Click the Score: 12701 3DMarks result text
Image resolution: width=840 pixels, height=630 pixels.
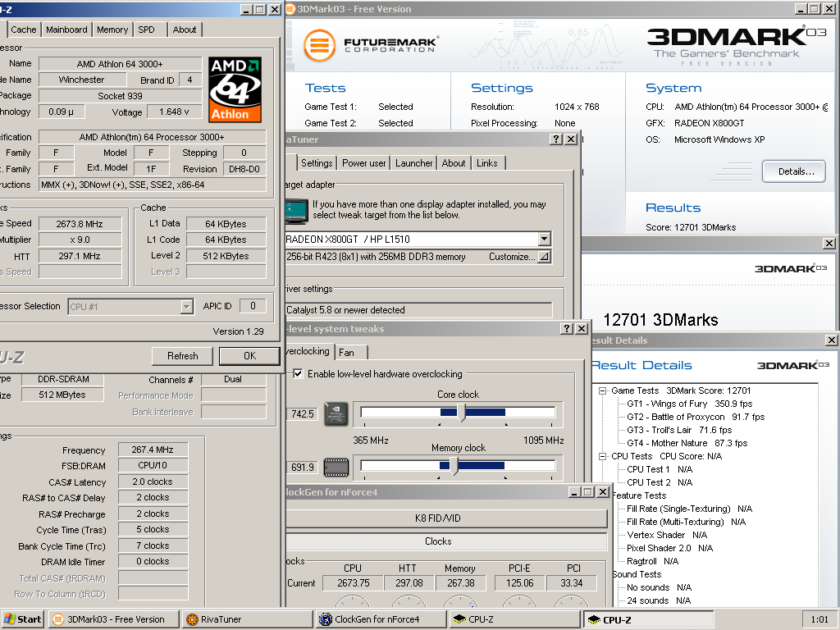[x=691, y=227]
